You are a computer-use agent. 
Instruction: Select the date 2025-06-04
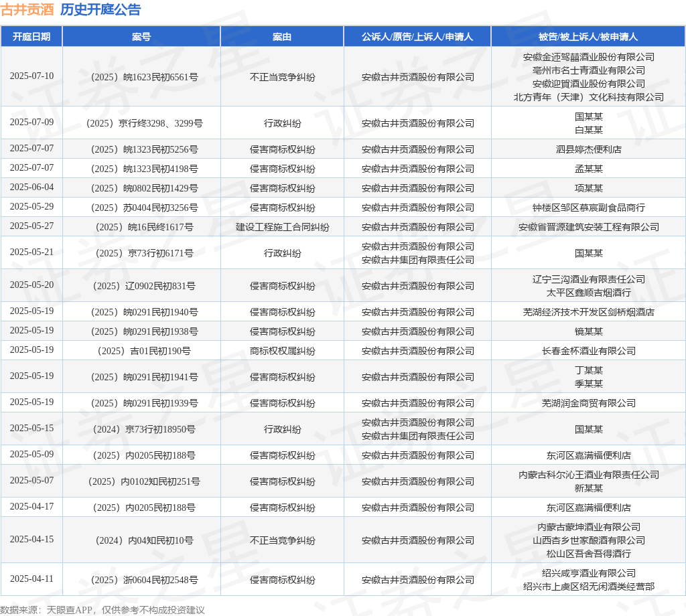pyautogui.click(x=32, y=187)
